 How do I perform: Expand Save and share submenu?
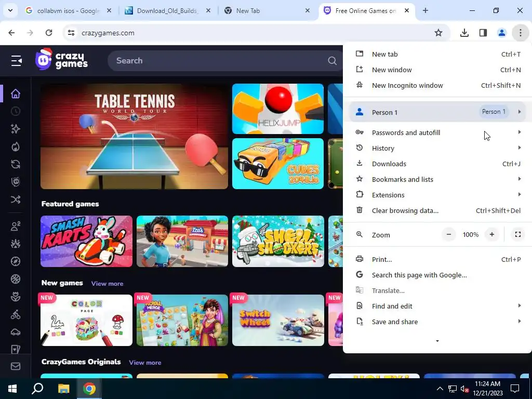point(437,322)
